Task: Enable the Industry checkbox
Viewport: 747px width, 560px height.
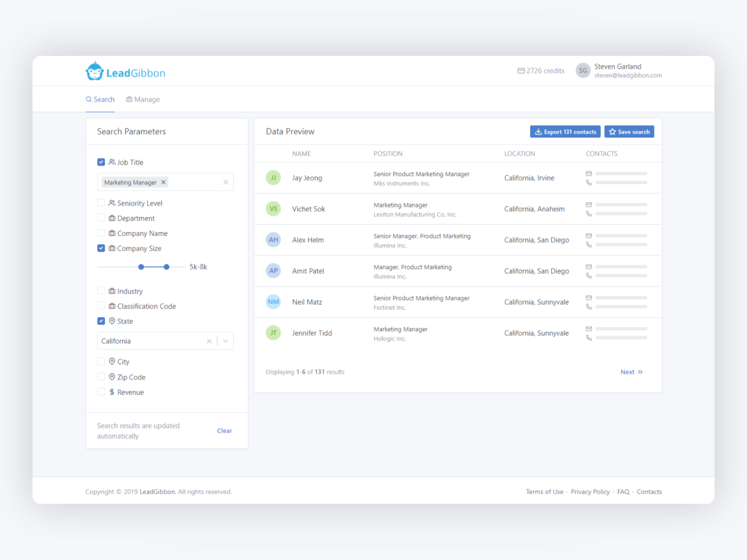Action: tap(101, 291)
